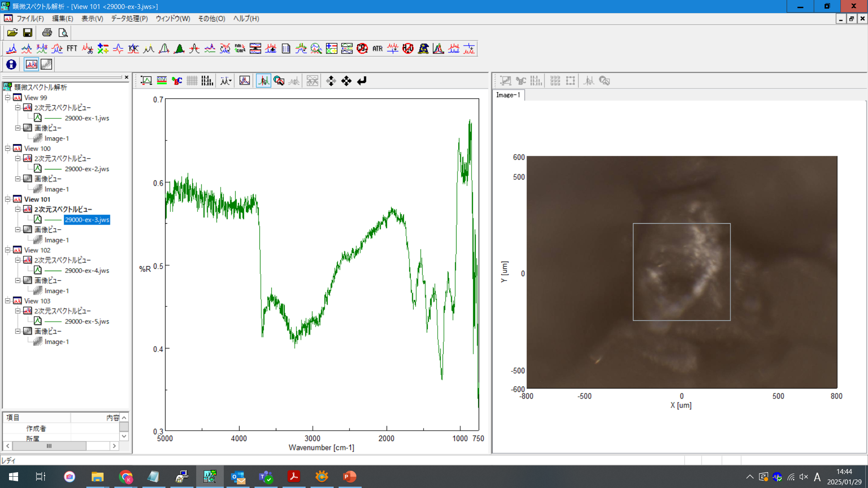Select 29000-ex-4.jws in the tree
Image resolution: width=868 pixels, height=488 pixels.
(x=87, y=271)
